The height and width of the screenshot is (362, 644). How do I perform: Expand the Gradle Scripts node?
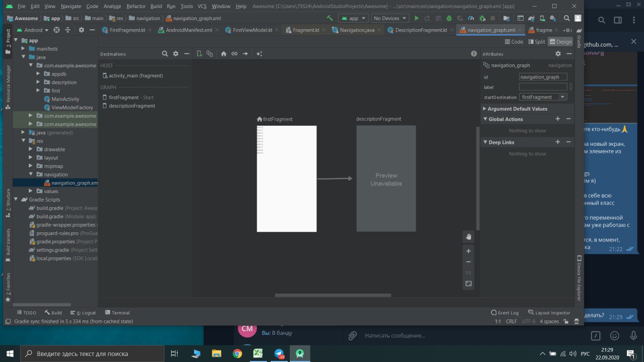(x=16, y=200)
